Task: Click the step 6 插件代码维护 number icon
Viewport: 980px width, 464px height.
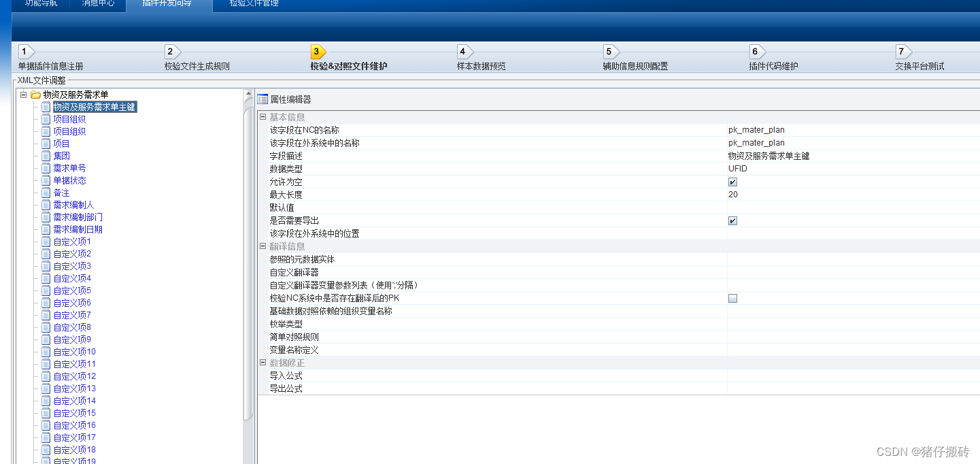Action: click(756, 51)
